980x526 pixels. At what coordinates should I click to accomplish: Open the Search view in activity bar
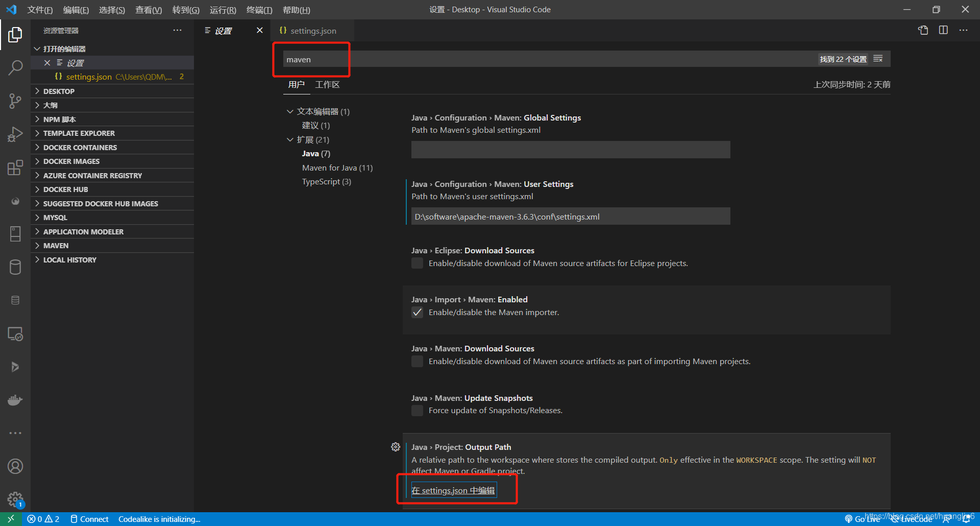15,67
